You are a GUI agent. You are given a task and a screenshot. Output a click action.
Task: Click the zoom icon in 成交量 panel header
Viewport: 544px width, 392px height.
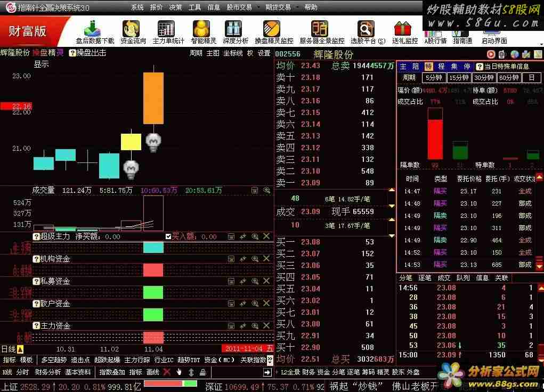pyautogui.click(x=266, y=190)
